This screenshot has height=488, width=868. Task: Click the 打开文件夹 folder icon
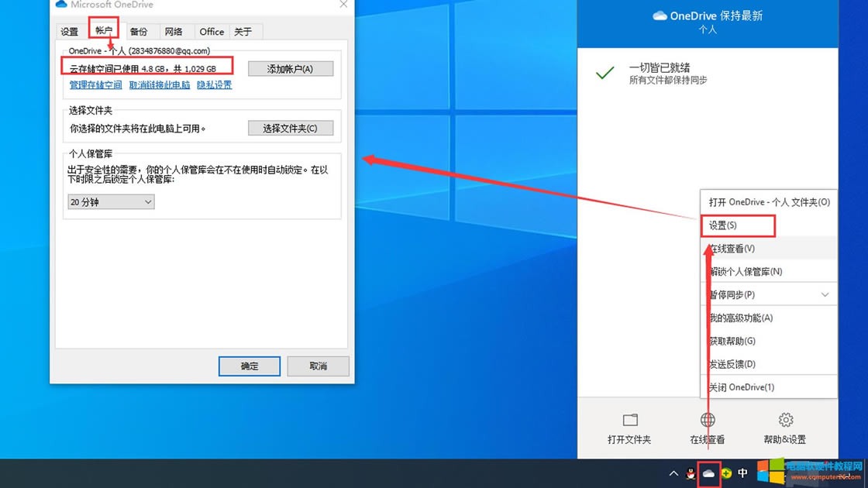[630, 420]
